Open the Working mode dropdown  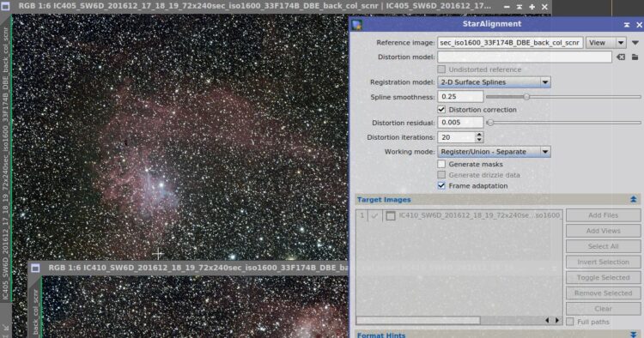(x=494, y=152)
